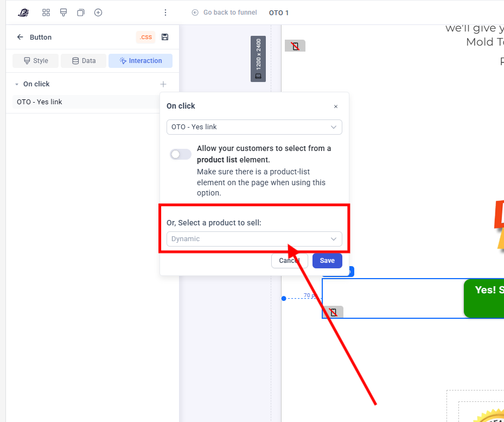Viewport: 504px width, 422px height.
Task: Click the hidden-on-mobile badge on button row
Action: click(333, 312)
